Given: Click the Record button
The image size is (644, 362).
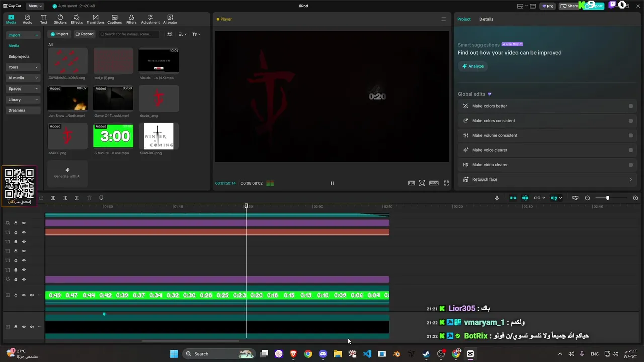Looking at the screenshot, I should (84, 34).
